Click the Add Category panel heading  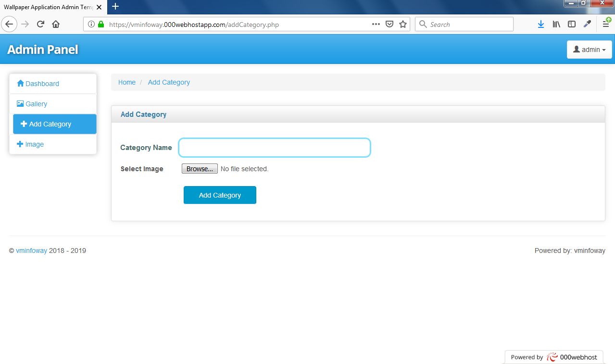[143, 114]
